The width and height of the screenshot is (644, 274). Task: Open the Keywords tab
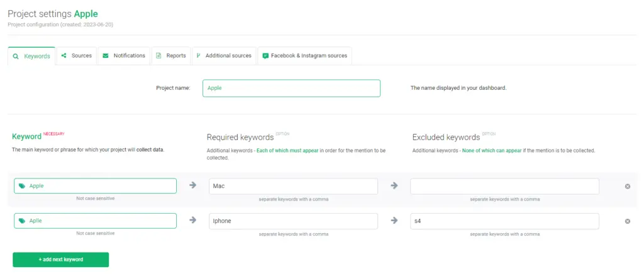31,56
